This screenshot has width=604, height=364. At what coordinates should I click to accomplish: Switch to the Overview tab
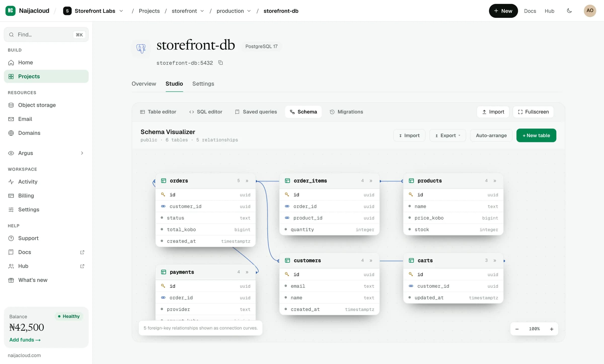click(x=144, y=84)
